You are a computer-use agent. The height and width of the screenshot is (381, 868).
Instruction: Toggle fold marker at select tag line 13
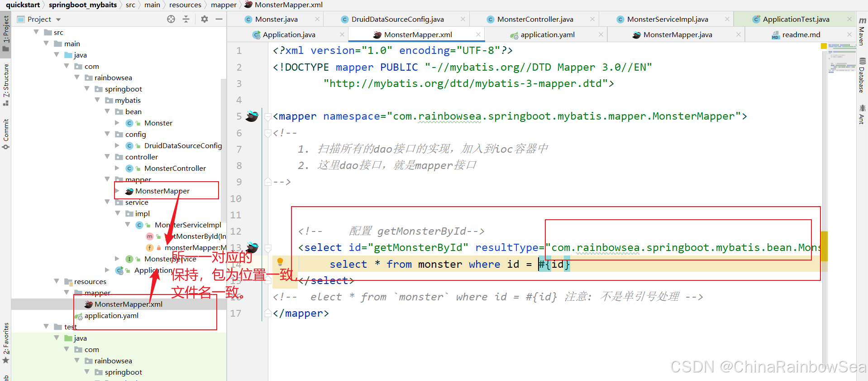[268, 248]
